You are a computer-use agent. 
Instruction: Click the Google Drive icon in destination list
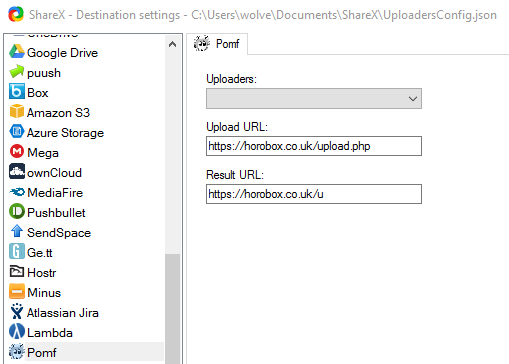tap(17, 52)
